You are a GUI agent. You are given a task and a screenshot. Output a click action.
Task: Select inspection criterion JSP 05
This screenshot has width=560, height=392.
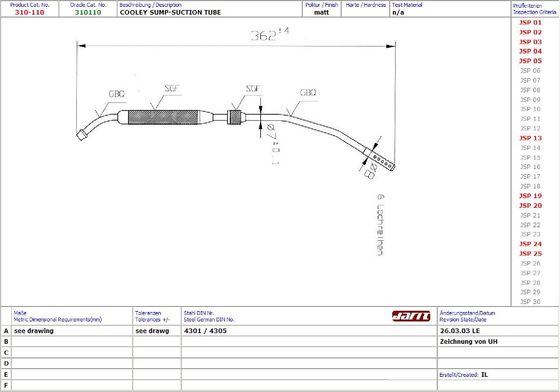point(530,61)
